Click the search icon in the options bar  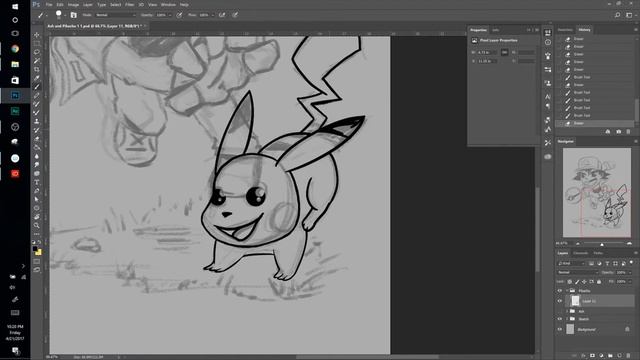click(x=618, y=15)
